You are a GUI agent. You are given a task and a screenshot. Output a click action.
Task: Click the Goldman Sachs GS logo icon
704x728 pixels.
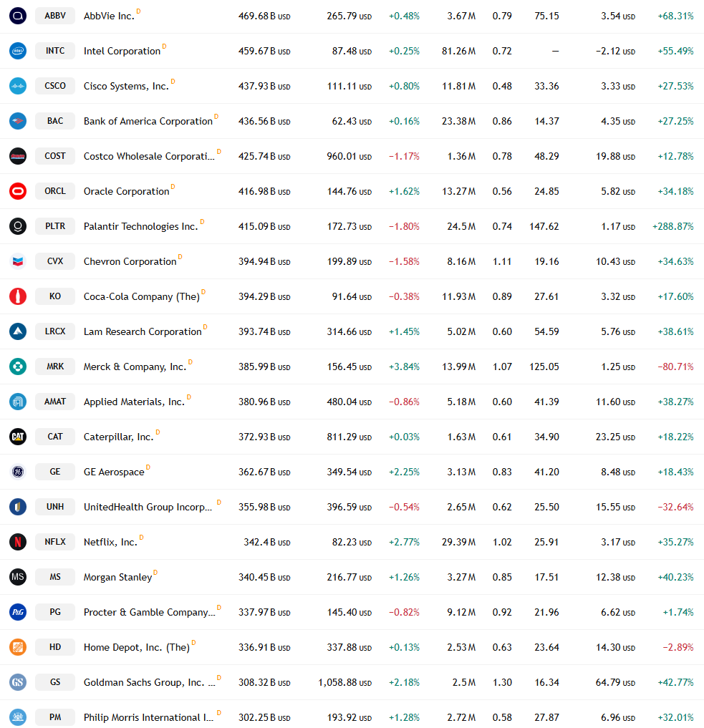pos(18,682)
